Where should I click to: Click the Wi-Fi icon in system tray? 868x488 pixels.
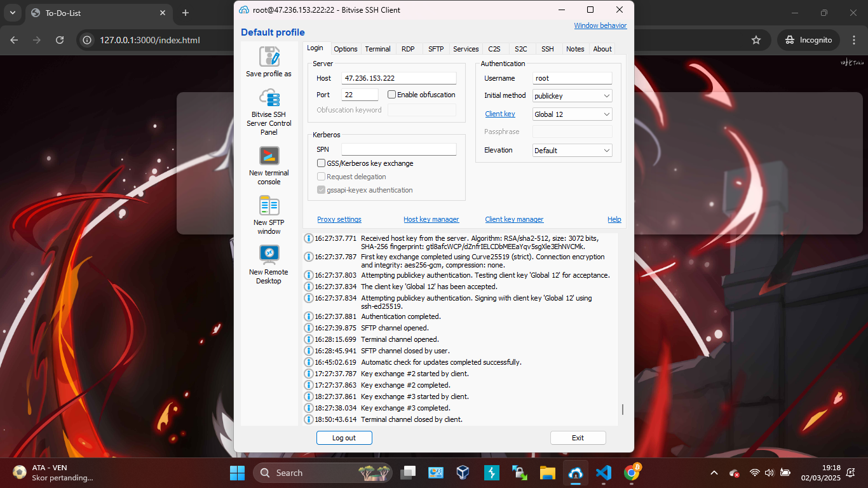(x=754, y=473)
